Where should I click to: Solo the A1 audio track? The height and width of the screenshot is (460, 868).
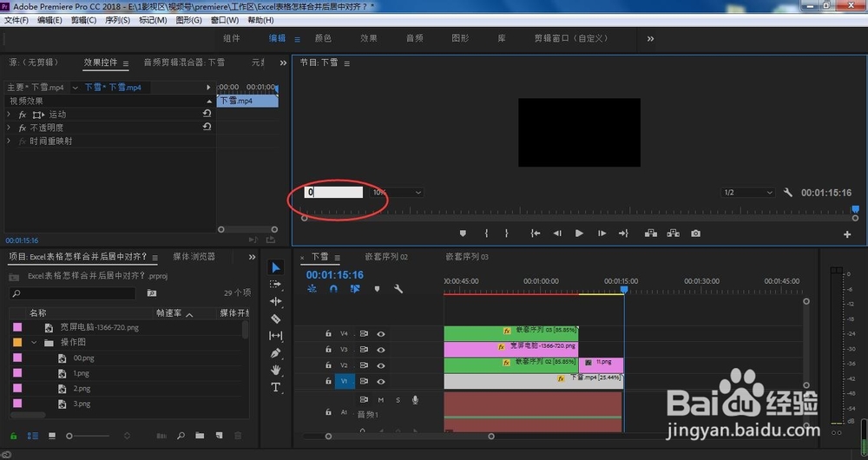click(x=398, y=399)
